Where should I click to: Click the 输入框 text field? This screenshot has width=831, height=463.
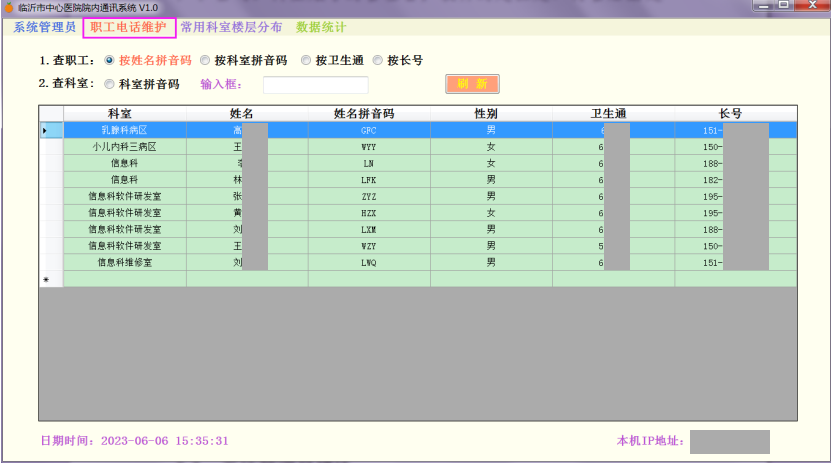point(315,85)
